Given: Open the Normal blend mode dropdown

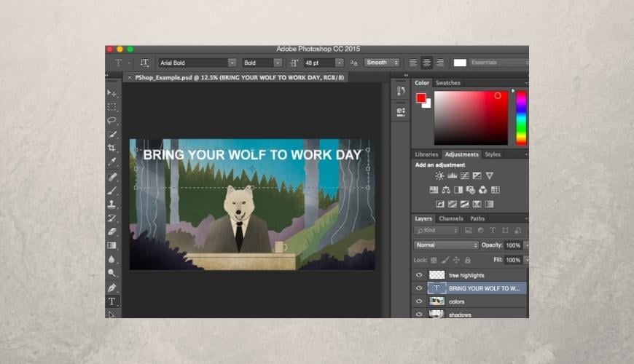Looking at the screenshot, I should click(x=446, y=245).
